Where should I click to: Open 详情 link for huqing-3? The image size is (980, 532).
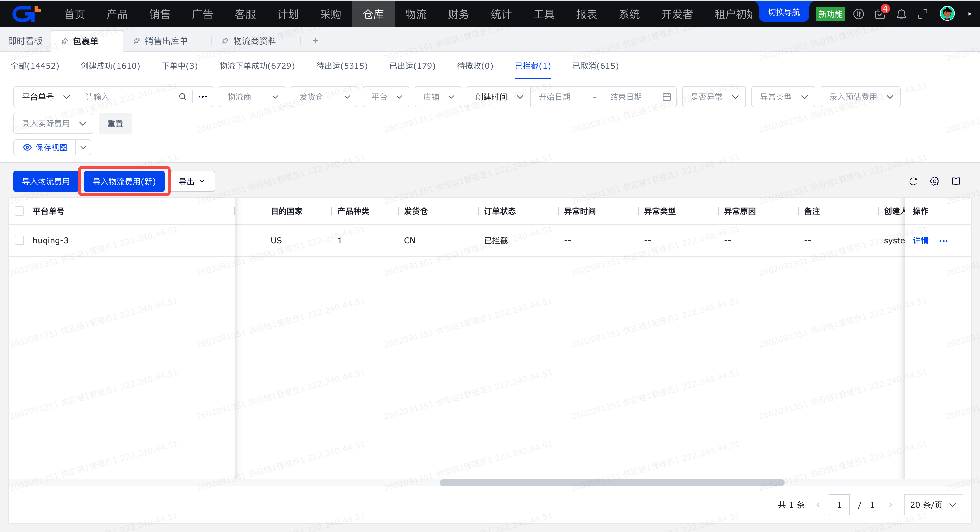click(x=920, y=241)
